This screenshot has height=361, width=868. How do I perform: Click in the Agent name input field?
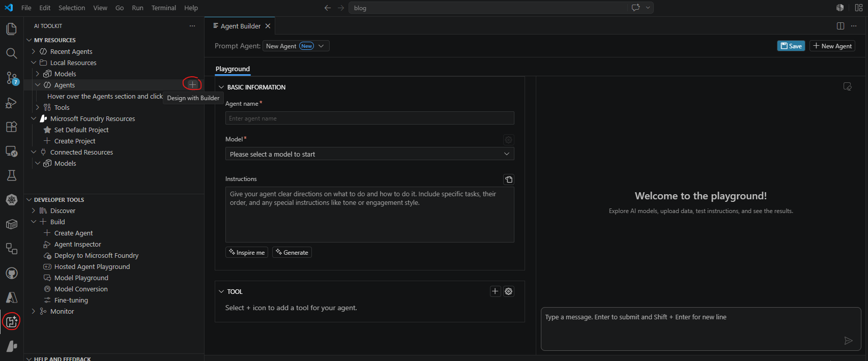(x=370, y=118)
